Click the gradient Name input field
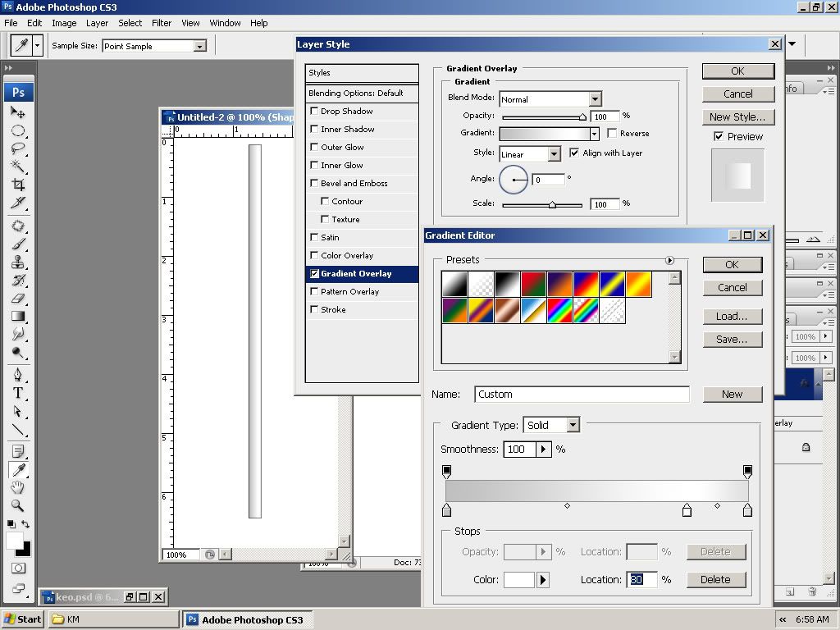Image resolution: width=840 pixels, height=630 pixels. point(582,395)
